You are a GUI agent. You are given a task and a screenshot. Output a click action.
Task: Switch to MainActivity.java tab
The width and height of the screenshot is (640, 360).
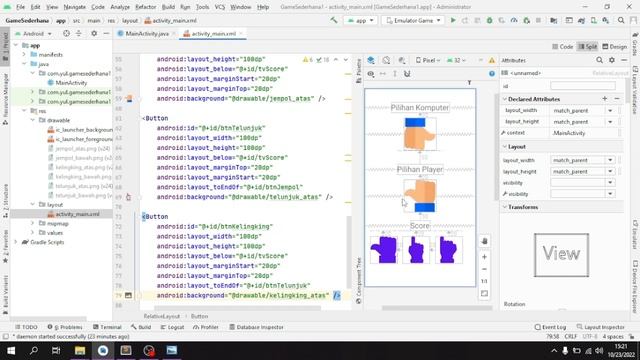147,33
